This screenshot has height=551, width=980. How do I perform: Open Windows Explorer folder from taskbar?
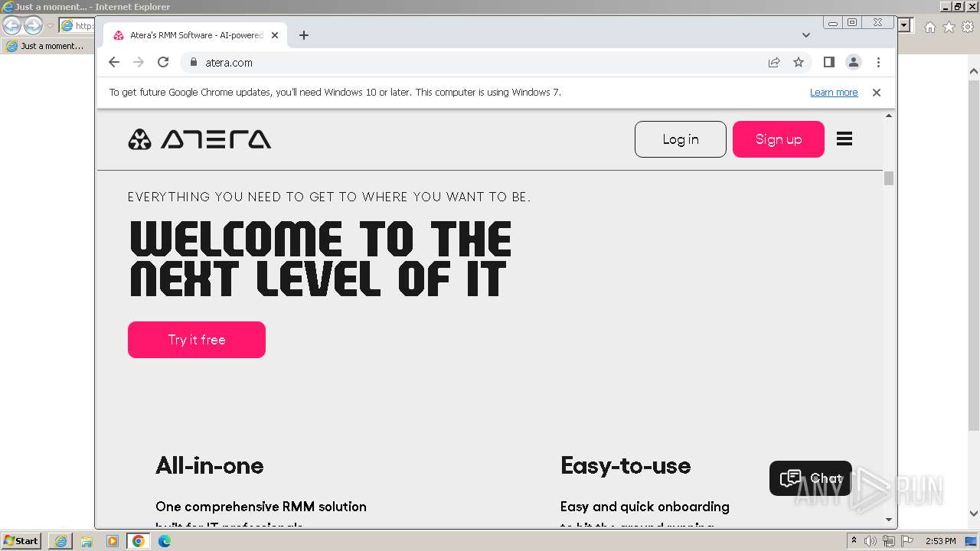point(87,541)
